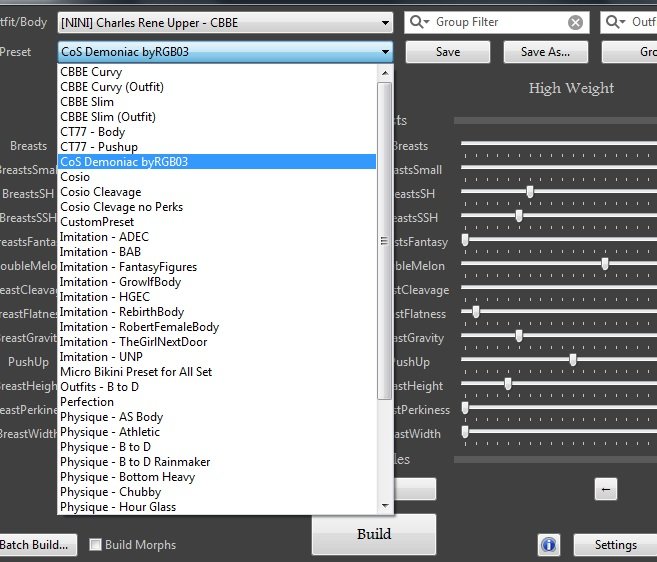Select Imitation - GrowlfBody preset
Image resolution: width=657 pixels, height=562 pixels.
(217, 282)
